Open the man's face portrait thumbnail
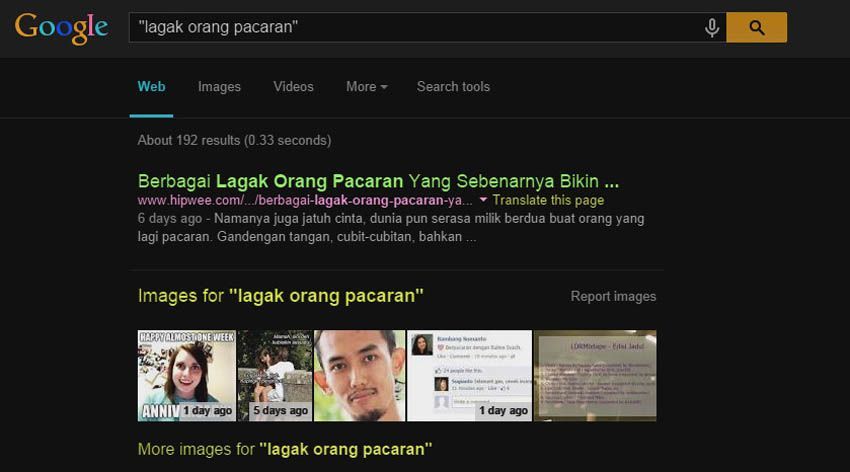The width and height of the screenshot is (850, 472). (x=359, y=376)
